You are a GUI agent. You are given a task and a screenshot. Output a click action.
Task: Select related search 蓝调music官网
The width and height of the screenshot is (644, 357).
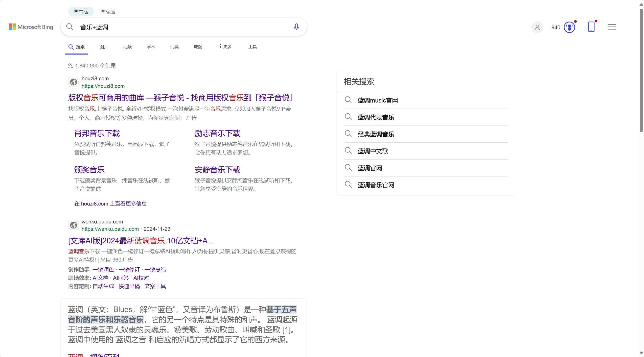pos(426,100)
